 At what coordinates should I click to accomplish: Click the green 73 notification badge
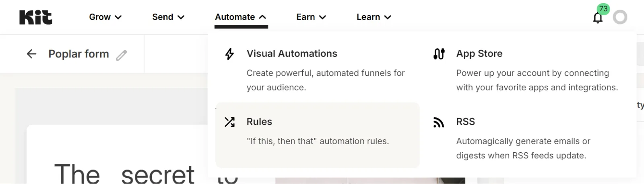[x=603, y=9]
